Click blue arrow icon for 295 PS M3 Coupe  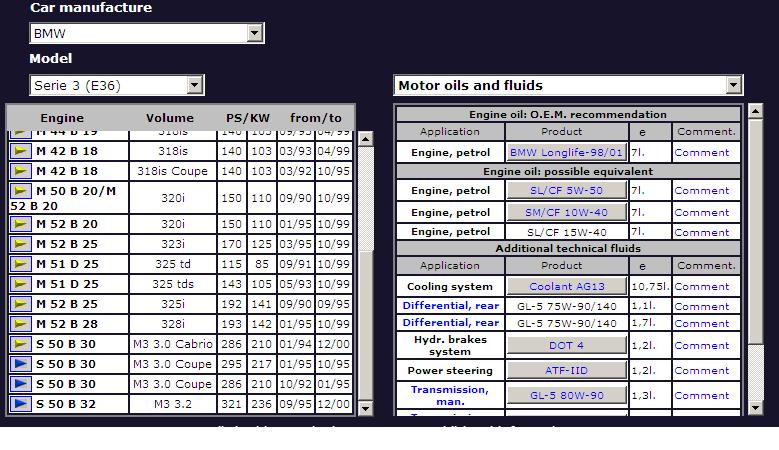pos(20,364)
